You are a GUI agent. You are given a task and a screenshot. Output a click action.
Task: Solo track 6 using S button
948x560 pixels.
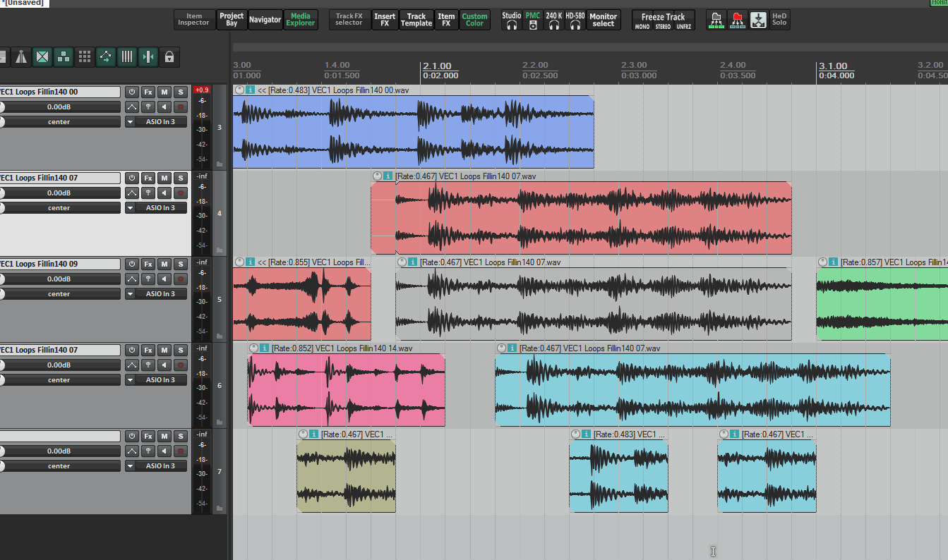click(x=181, y=350)
